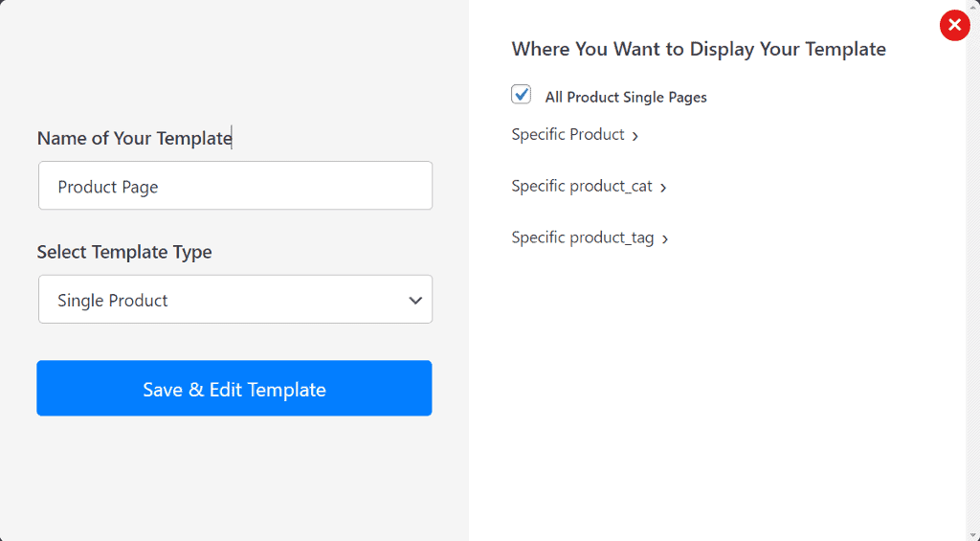Click the All Product Single Pages label
Screen dimensions: 980x541
626,97
